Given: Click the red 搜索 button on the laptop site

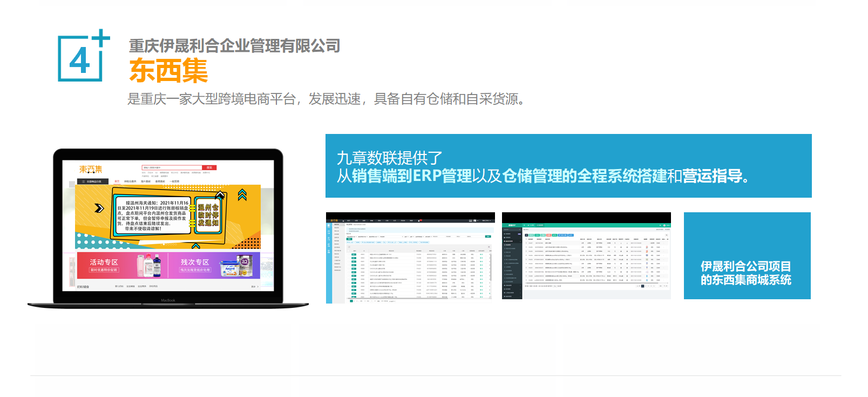Looking at the screenshot, I should click(209, 167).
